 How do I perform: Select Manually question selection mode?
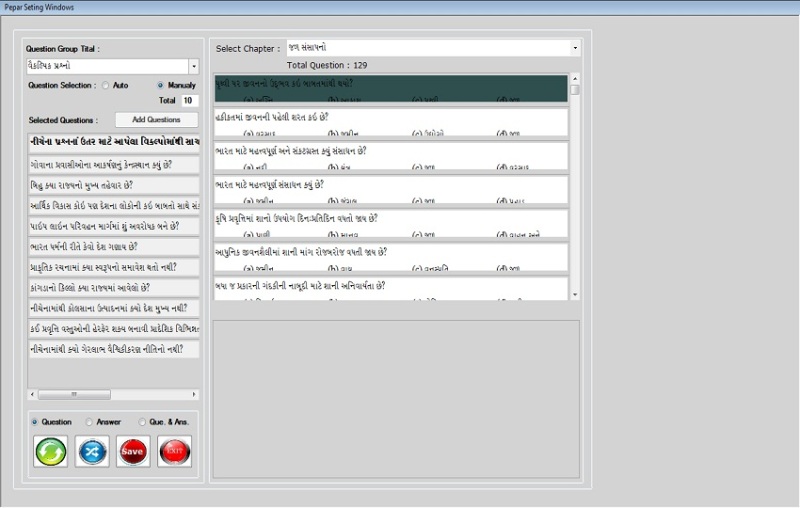point(160,86)
